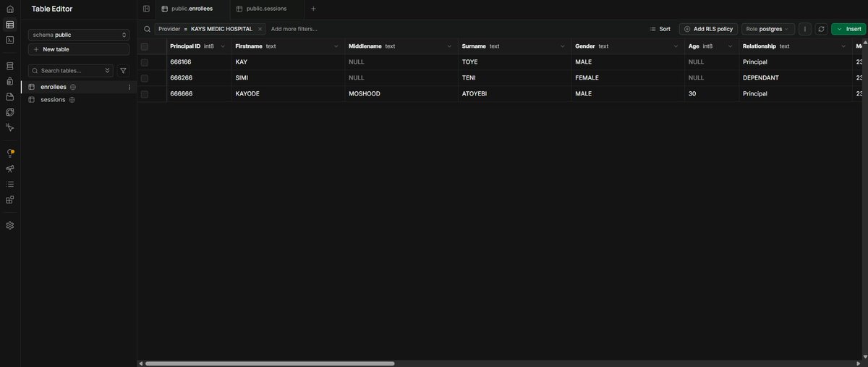Go to project Home icon in sidebar
The image size is (868, 367).
10,9
